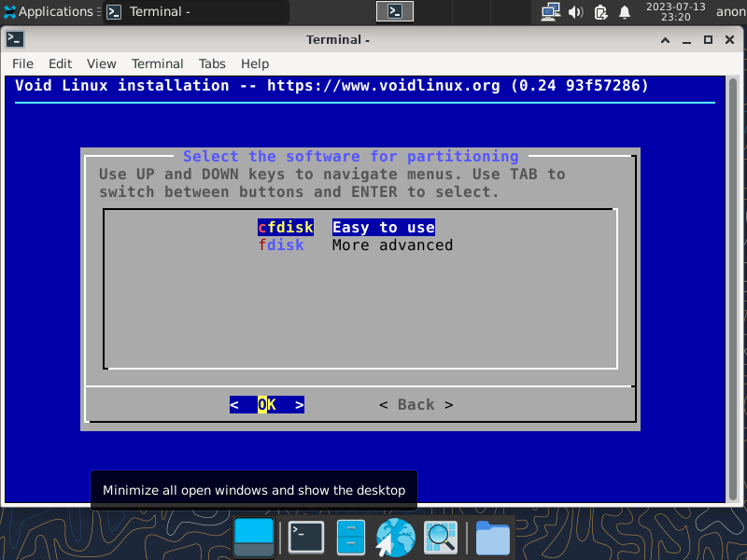This screenshot has height=560, width=747.
Task: Open the Help menu
Action: click(255, 63)
